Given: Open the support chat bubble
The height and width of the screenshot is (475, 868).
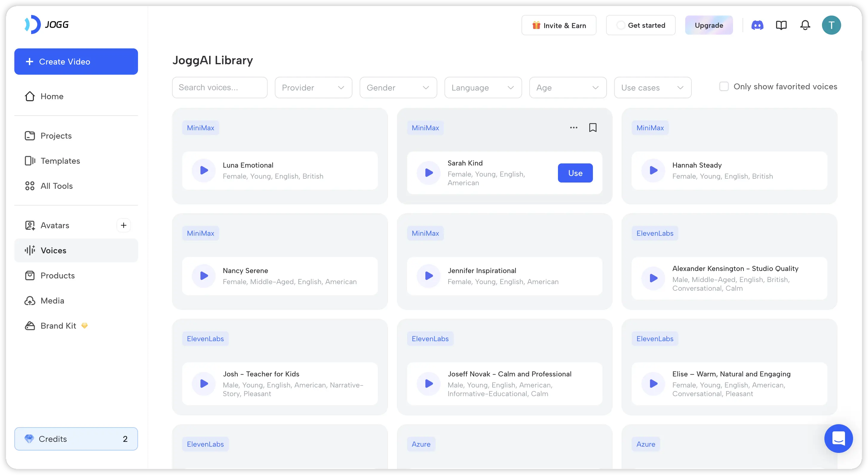Looking at the screenshot, I should [x=838, y=438].
